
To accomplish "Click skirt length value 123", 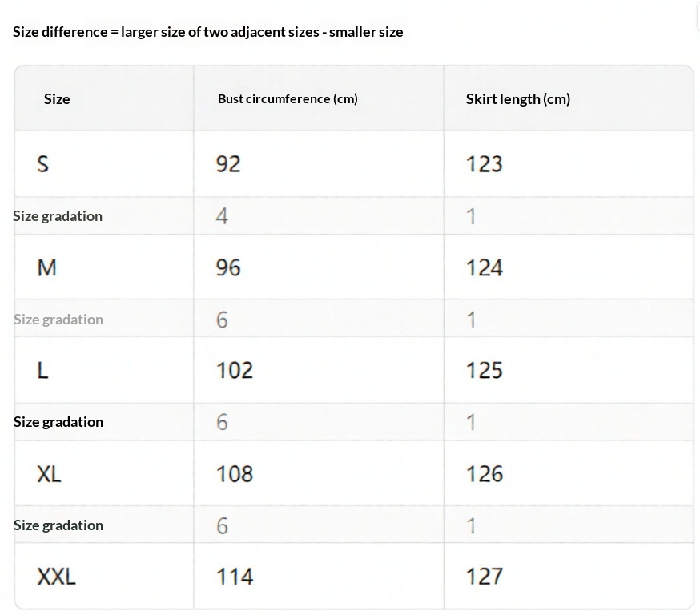I will pyautogui.click(x=485, y=164).
